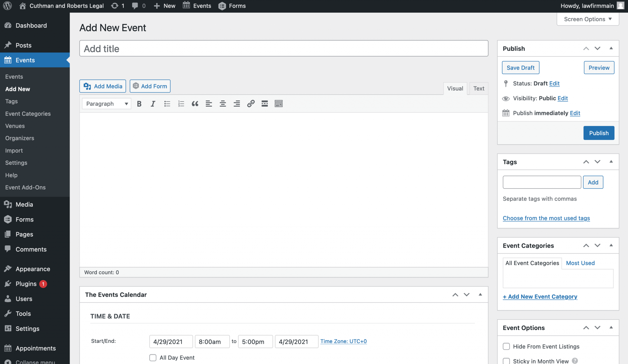The image size is (628, 364).
Task: Check Hide From Event Listings
Action: [506, 346]
